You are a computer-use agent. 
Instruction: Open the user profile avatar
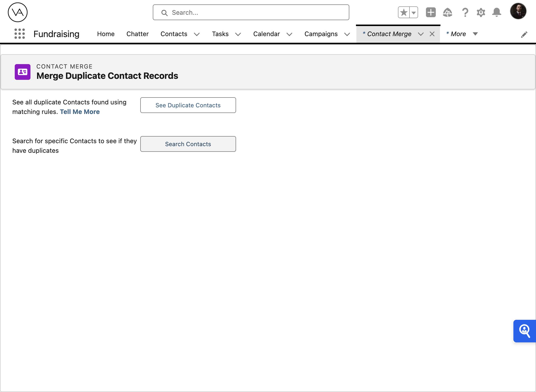point(518,11)
